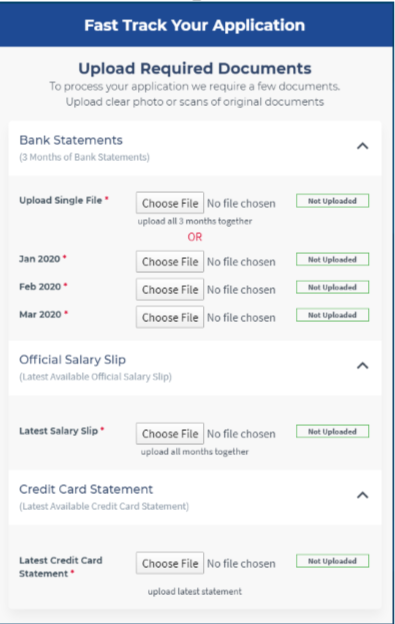Click Not Uploaded badge beside Jan 2020
This screenshot has height=624, width=395.
click(333, 259)
